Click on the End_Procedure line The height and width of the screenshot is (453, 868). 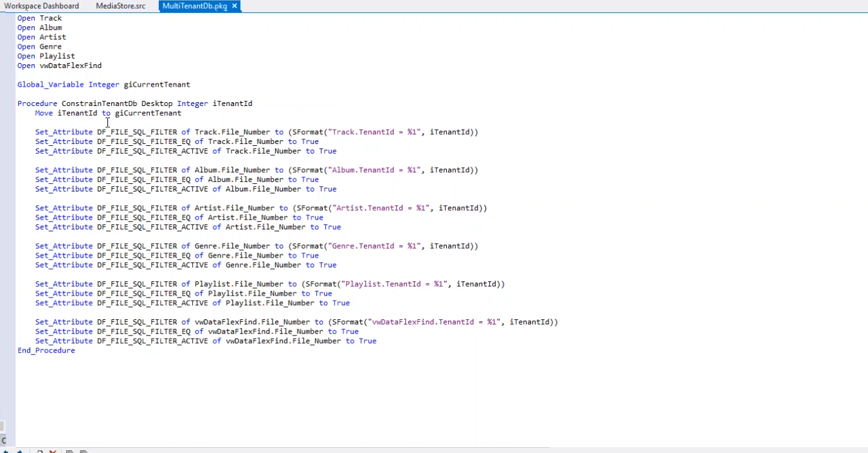(x=46, y=351)
